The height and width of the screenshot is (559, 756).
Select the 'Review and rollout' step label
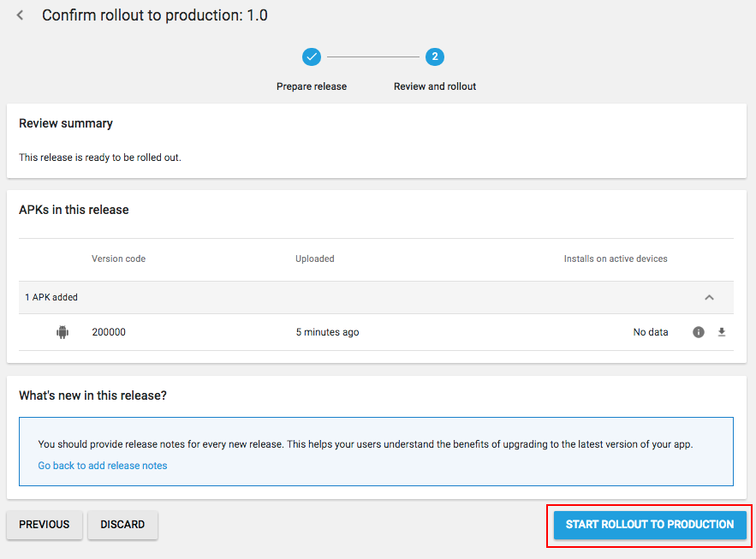(435, 86)
